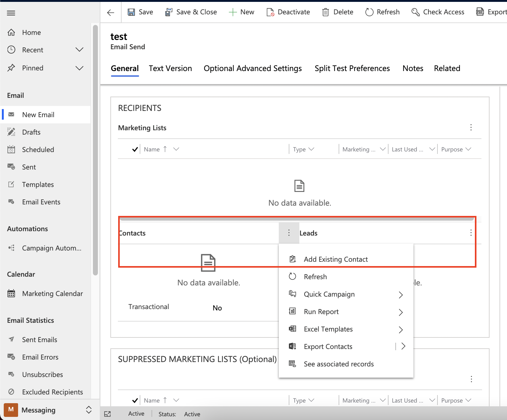Open Contacts more commands ellipsis
The height and width of the screenshot is (420, 507).
(289, 233)
